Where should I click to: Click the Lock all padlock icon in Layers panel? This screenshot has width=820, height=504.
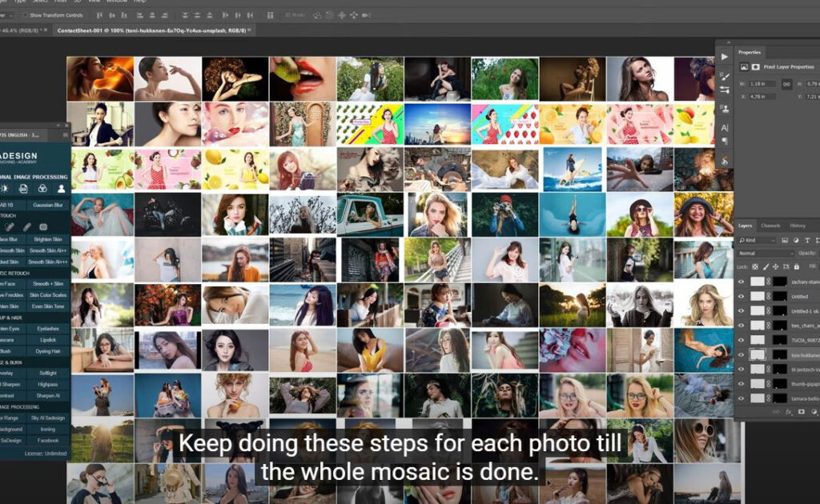[797, 266]
